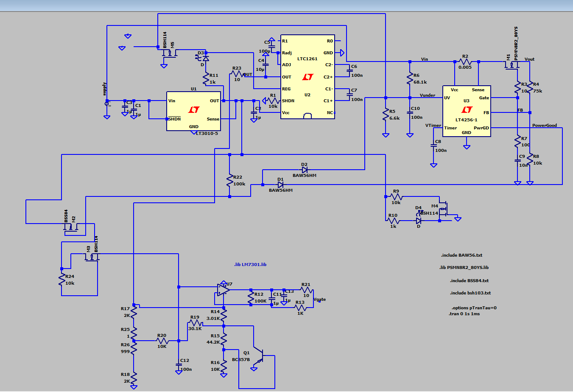Click the VTimer net label

pyautogui.click(x=433, y=126)
